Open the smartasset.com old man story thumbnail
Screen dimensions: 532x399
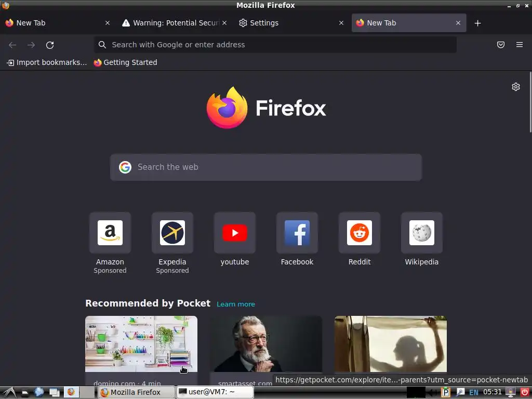pyautogui.click(x=266, y=344)
